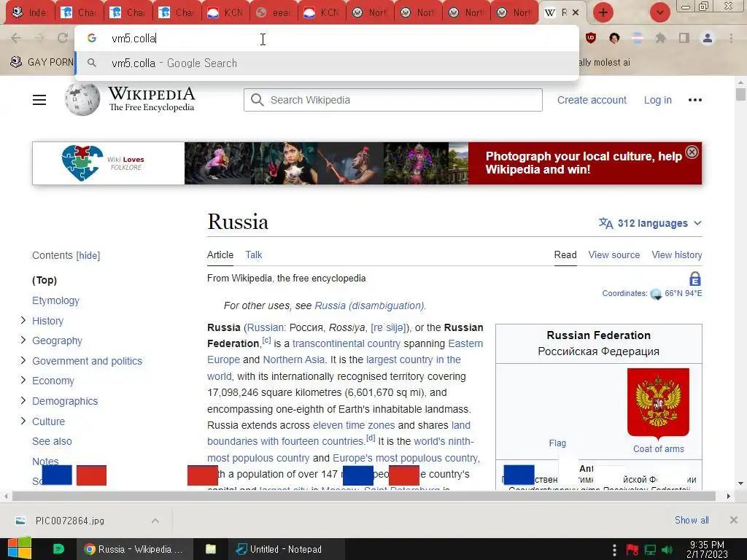Open the Coat of arms caption link

pyautogui.click(x=659, y=449)
